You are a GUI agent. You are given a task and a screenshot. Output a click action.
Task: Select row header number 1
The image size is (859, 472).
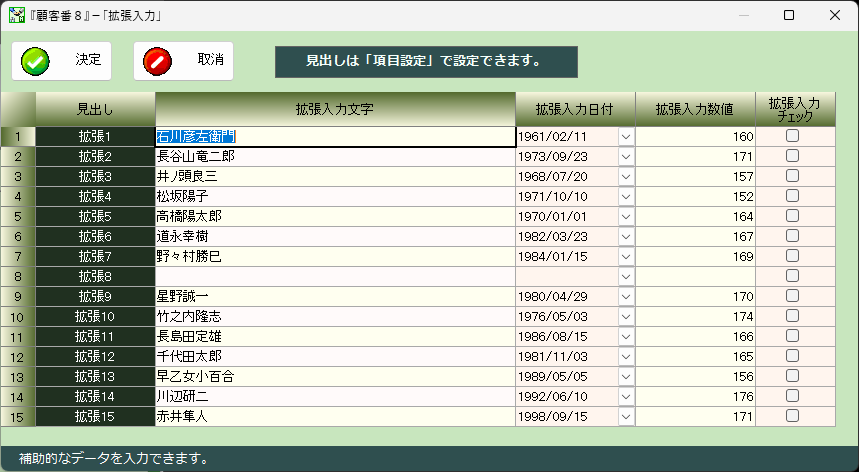18,137
